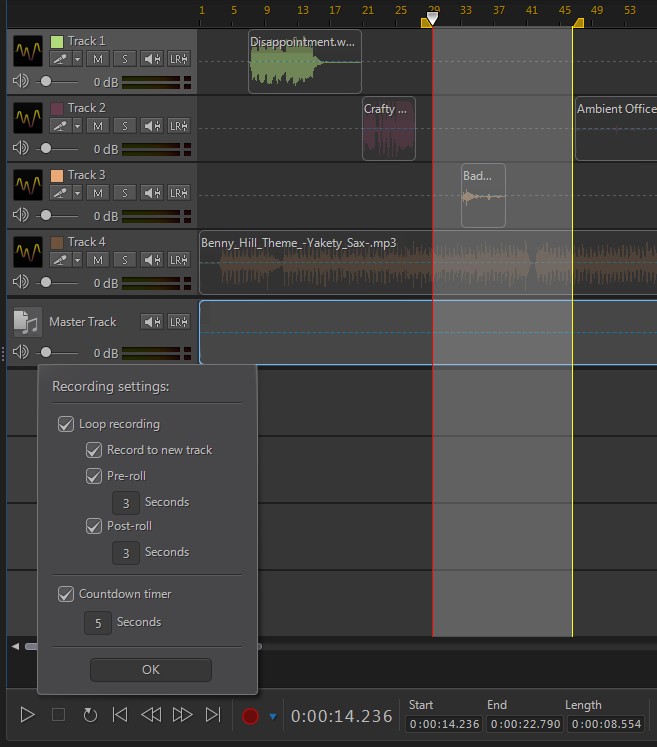The height and width of the screenshot is (747, 657).
Task: Expand Track 3 input source dropdown arrow
Action: pos(77,193)
